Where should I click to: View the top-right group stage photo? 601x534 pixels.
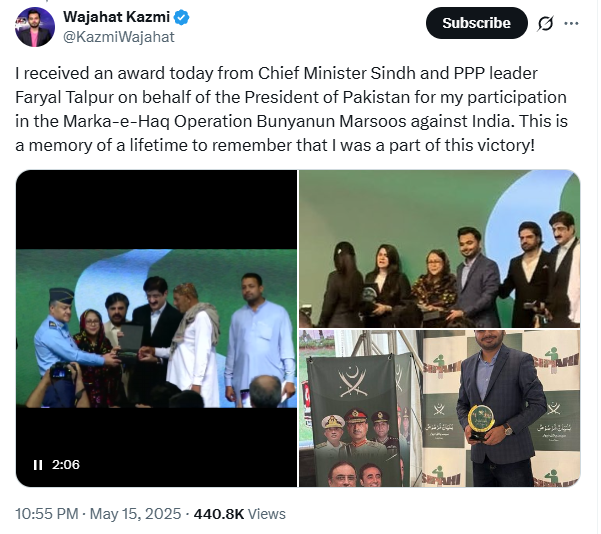[439, 248]
